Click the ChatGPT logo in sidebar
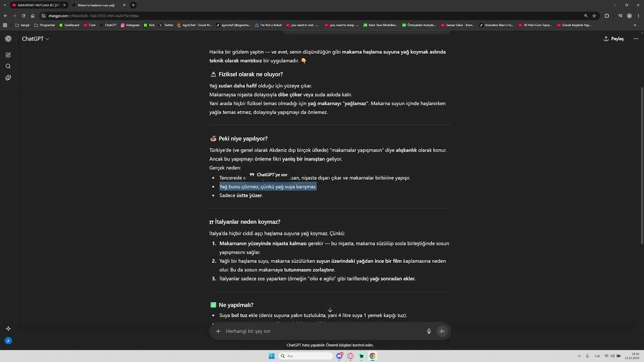Image resolution: width=644 pixels, height=362 pixels. coord(8,39)
